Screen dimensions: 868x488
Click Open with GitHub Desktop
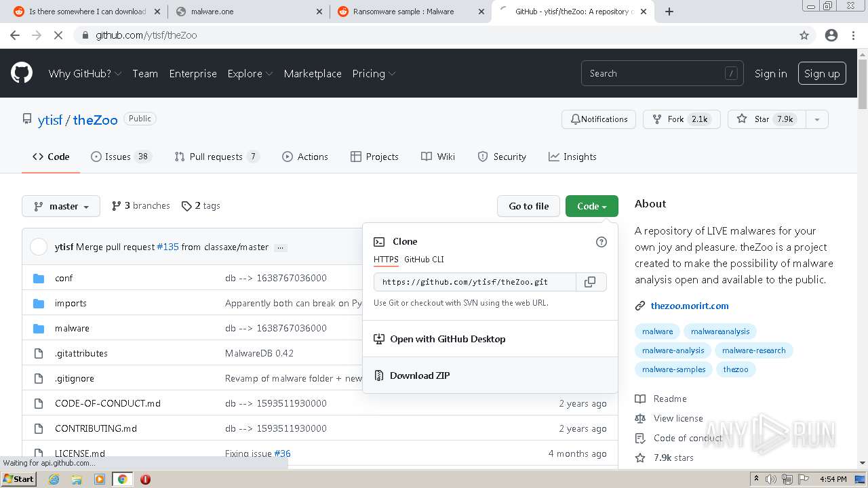[x=490, y=339]
